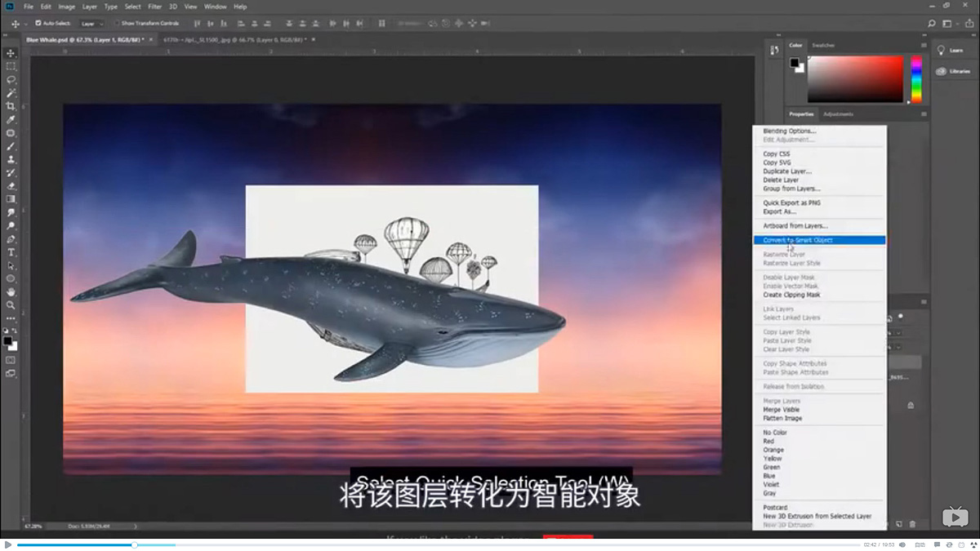The image size is (980, 551).
Task: Open the Color panel flyout menu
Action: (x=923, y=46)
